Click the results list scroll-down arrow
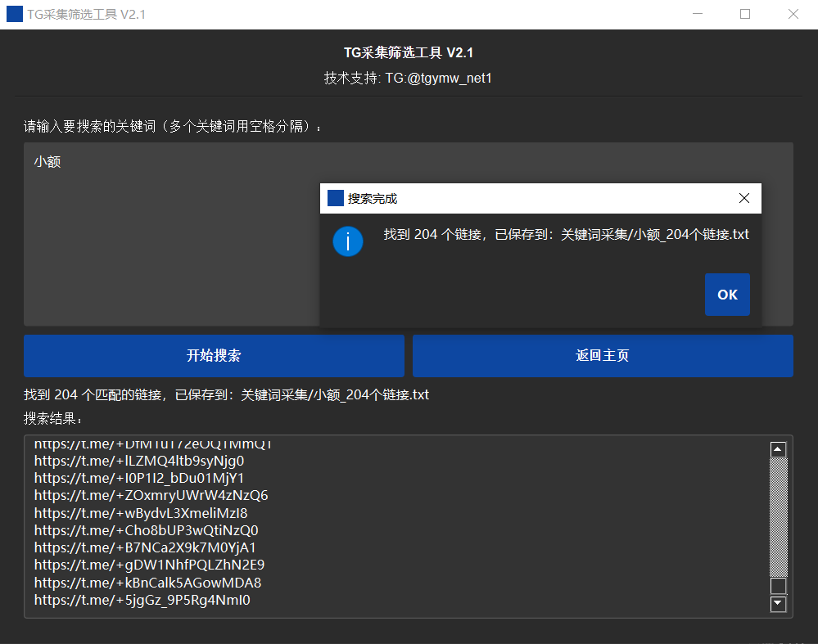 (779, 604)
